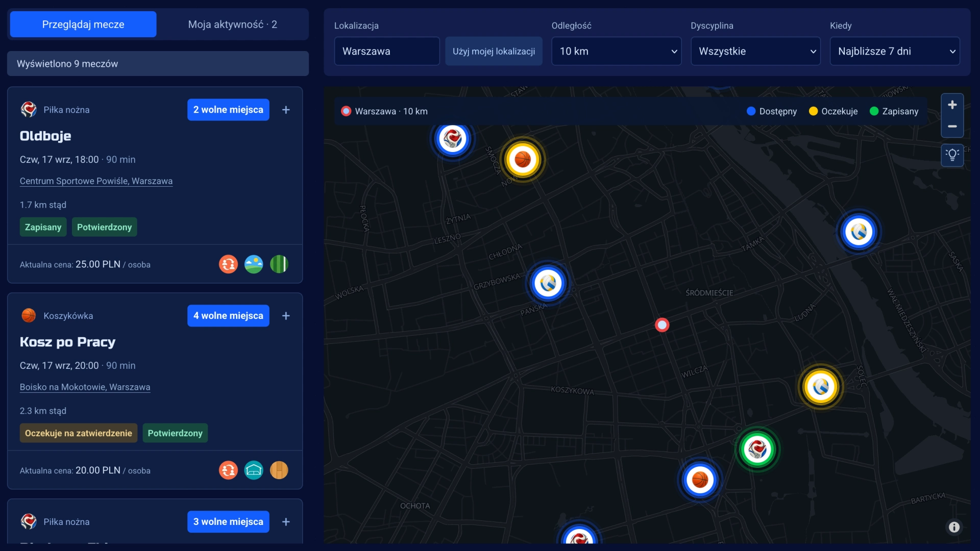The image size is (980, 551).
Task: Click the red center location marker
Action: tap(662, 325)
